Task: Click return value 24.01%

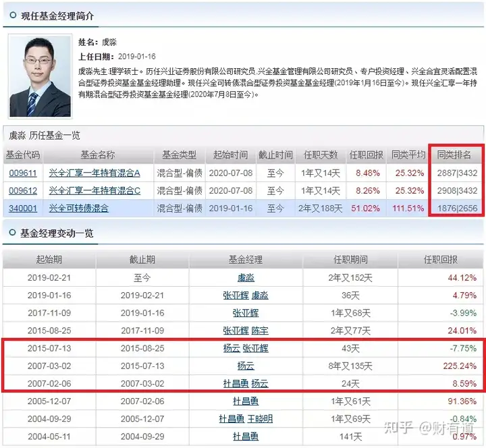Action: pyautogui.click(x=462, y=331)
